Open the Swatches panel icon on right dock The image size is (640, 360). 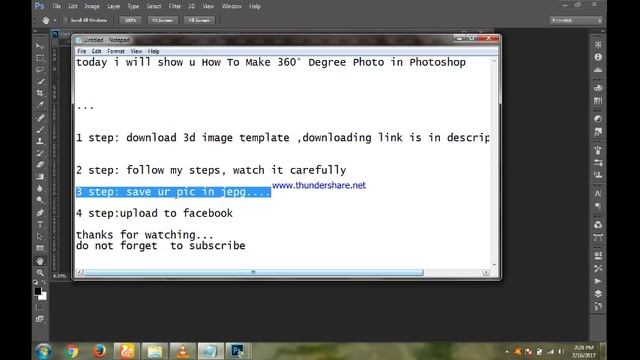[598, 100]
